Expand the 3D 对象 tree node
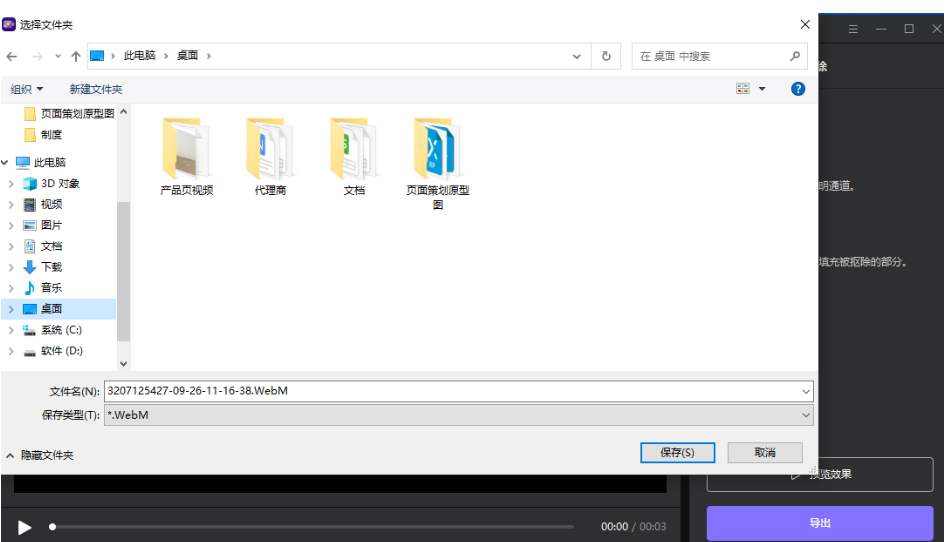 [x=11, y=184]
